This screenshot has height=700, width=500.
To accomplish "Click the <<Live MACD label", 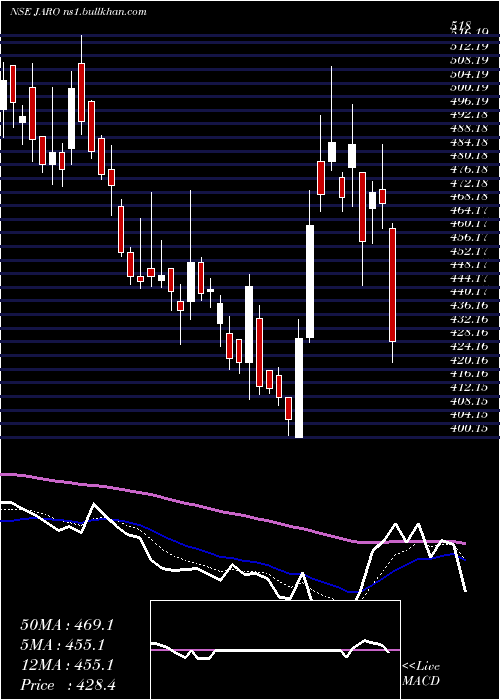I will 421,674.
